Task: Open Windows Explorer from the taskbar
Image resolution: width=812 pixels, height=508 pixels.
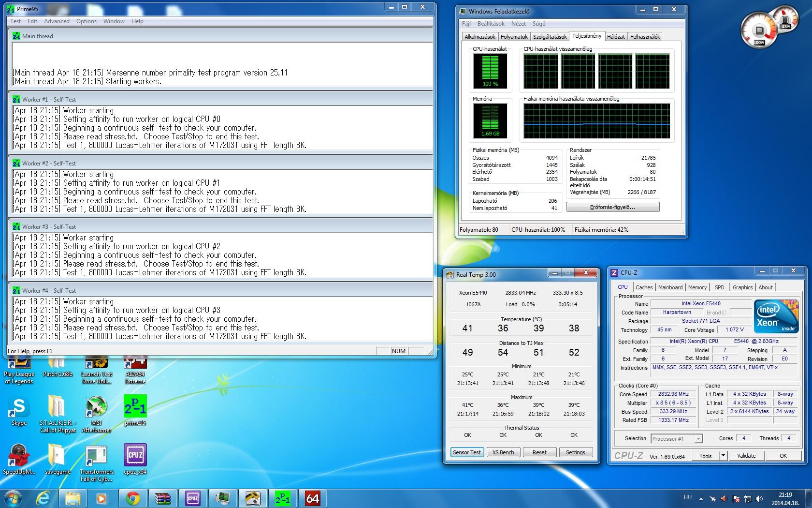Action: coord(73,498)
